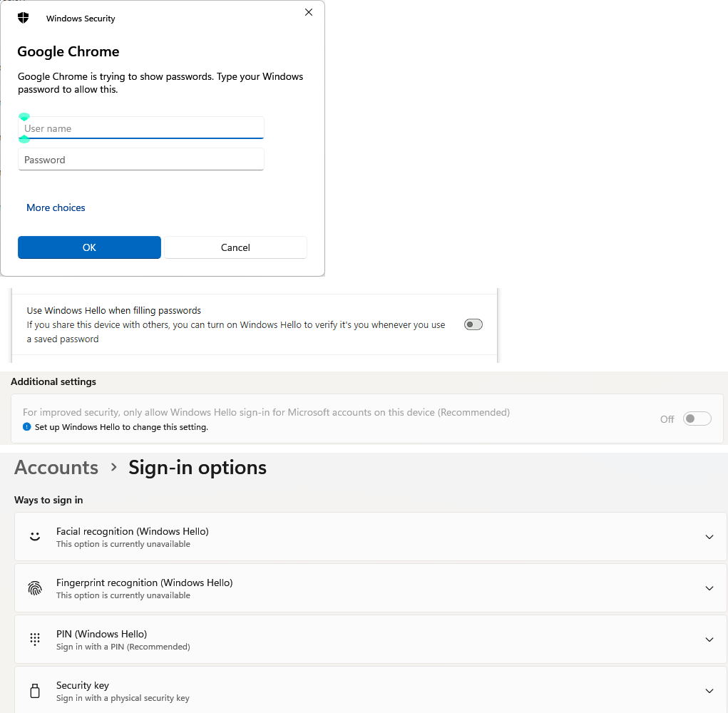Enable Windows Hello when filling passwords
The height and width of the screenshot is (713, 728).
point(473,324)
